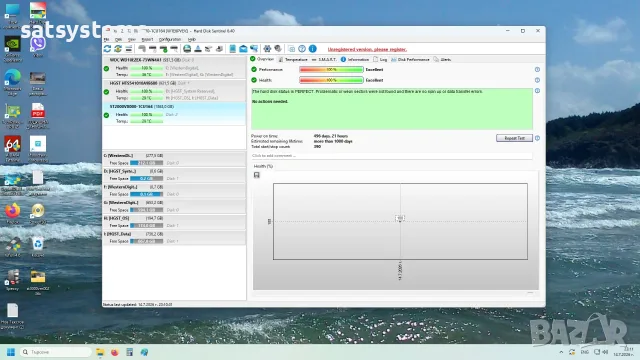The width and height of the screenshot is (640, 360).
Task: Click the Repeat Test button
Action: coord(514,138)
